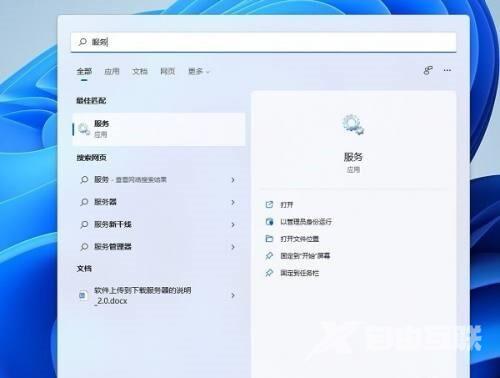Click the gear icon beside 服务 best match
Image resolution: width=500 pixels, height=378 pixels.
84,129
